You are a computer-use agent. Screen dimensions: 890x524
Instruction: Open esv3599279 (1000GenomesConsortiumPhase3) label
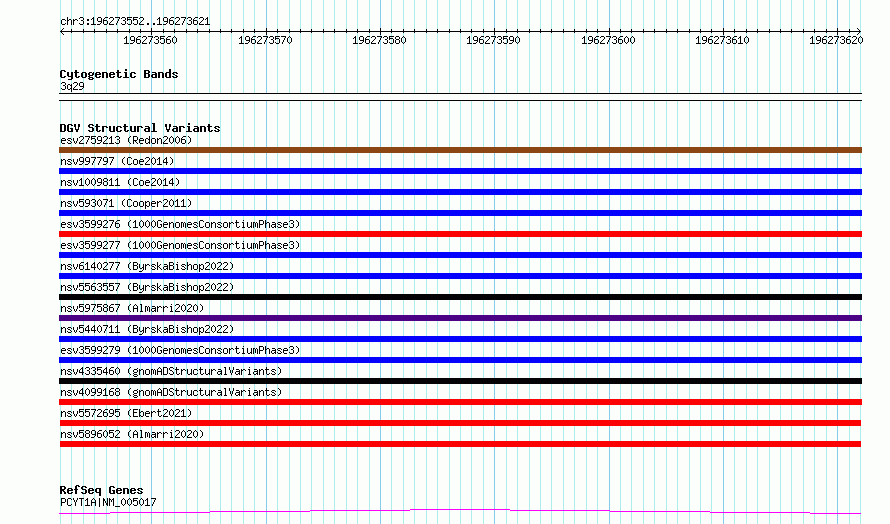tap(180, 350)
